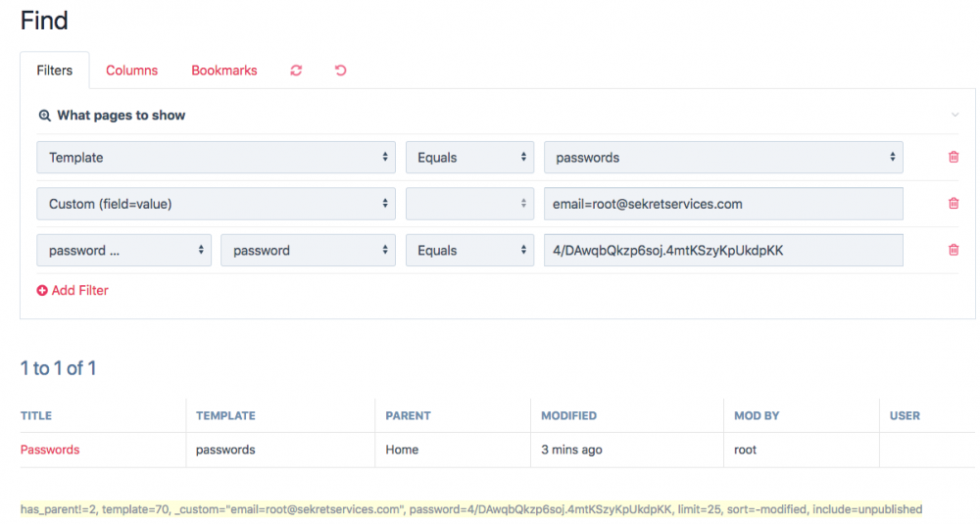Select the Filters tab

point(55,71)
